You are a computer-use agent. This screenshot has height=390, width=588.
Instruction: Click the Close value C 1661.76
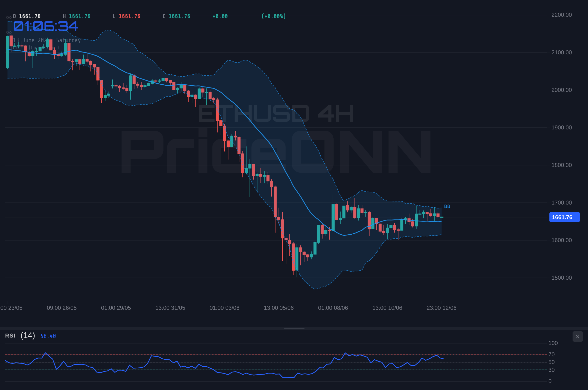tap(176, 16)
